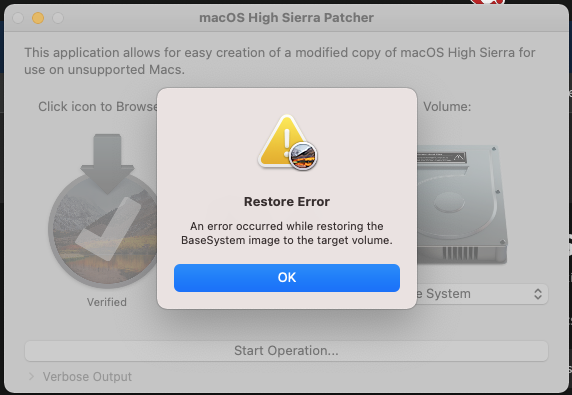The image size is (572, 395).
Task: Expand the Verbose Output disclosure triangle
Action: [x=31, y=376]
